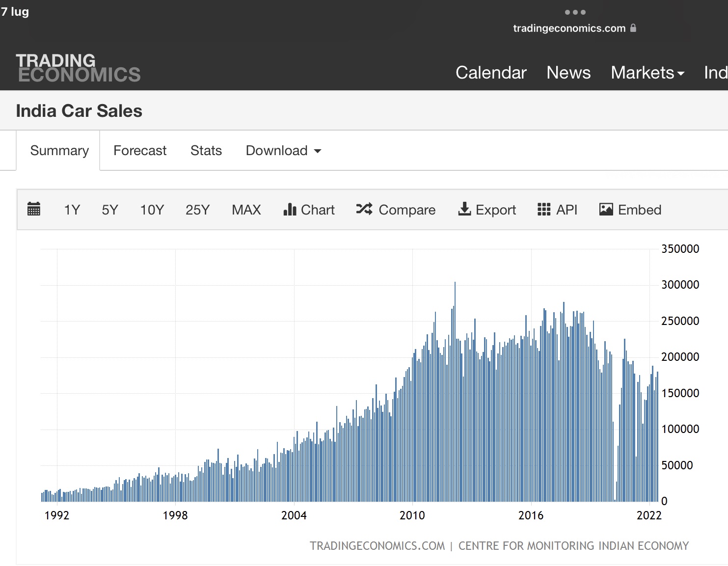Click the grid API icon
728x566 pixels.
pyautogui.click(x=544, y=210)
